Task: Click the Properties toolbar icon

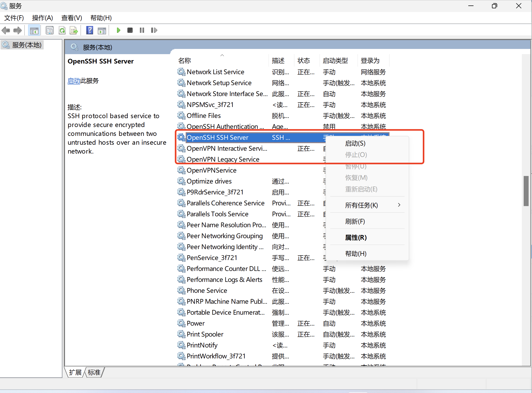Action: point(49,30)
